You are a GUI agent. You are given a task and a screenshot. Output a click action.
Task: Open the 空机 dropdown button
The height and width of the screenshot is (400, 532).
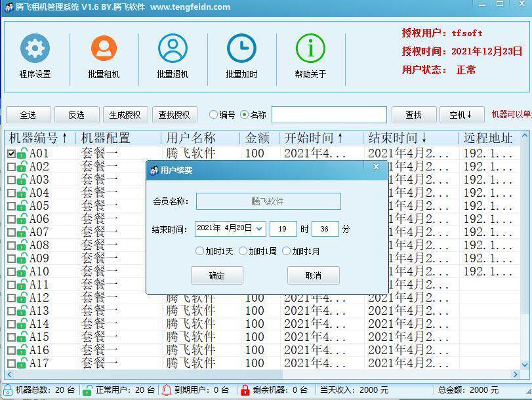[x=462, y=115]
